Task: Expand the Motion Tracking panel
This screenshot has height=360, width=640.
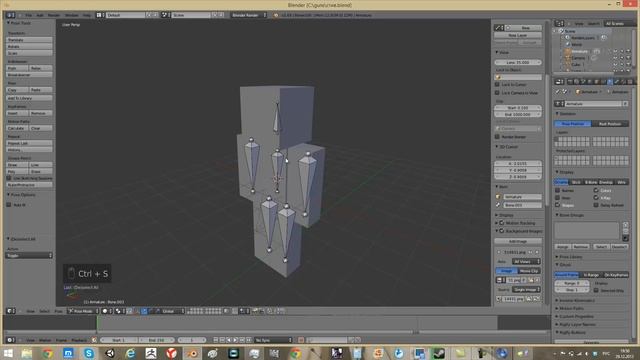Action: [x=497, y=223]
